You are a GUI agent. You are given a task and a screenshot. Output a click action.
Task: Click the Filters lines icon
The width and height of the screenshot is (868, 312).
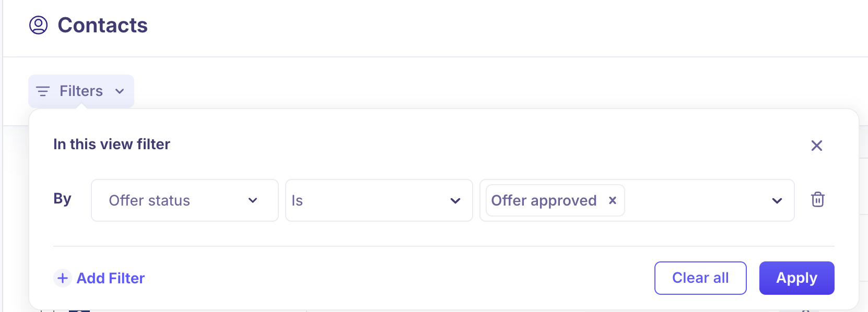43,91
